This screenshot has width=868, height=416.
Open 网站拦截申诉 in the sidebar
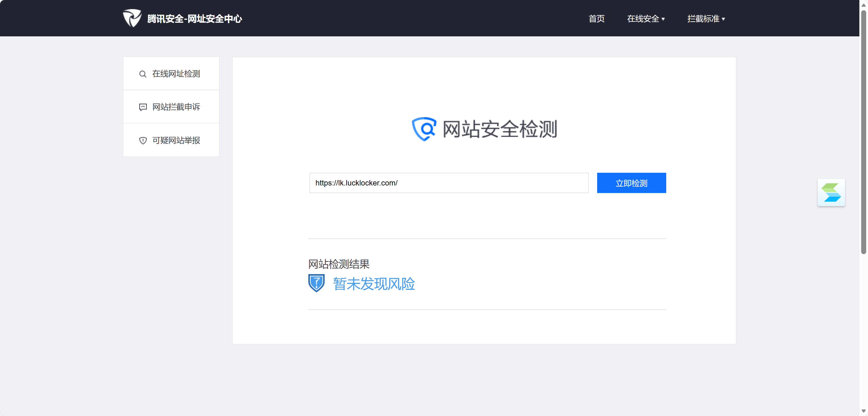click(176, 107)
